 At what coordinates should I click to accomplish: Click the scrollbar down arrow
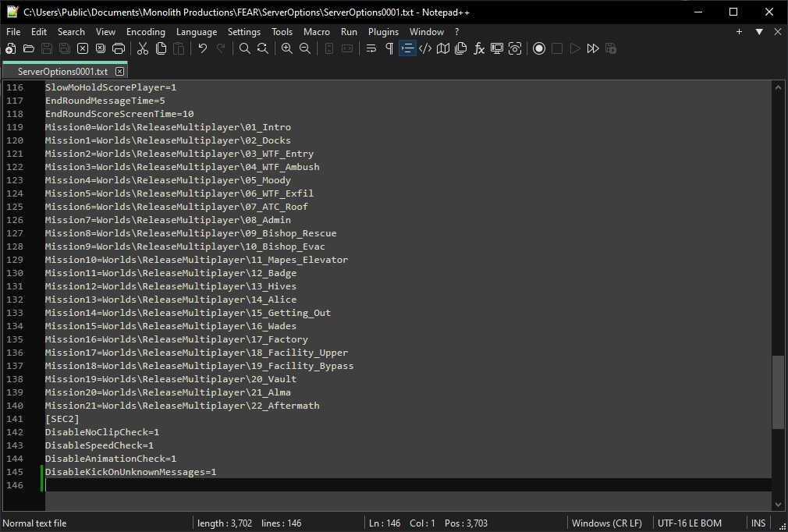coord(777,505)
